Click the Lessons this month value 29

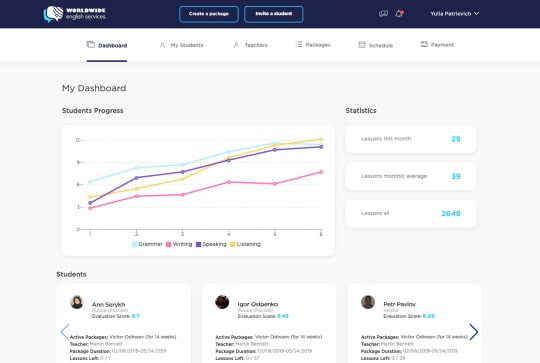click(456, 139)
